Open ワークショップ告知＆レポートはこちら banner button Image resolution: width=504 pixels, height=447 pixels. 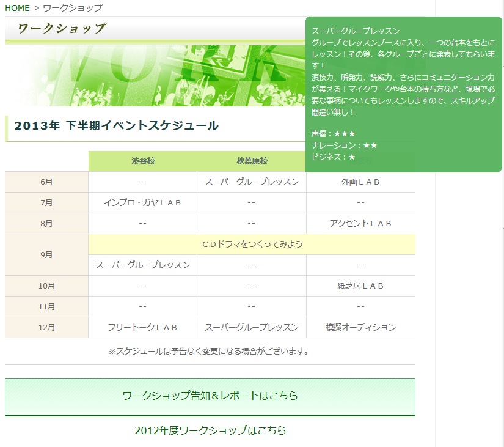[210, 396]
